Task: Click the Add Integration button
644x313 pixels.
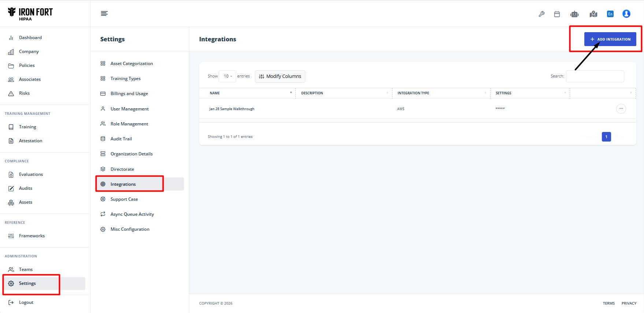Action: click(610, 39)
